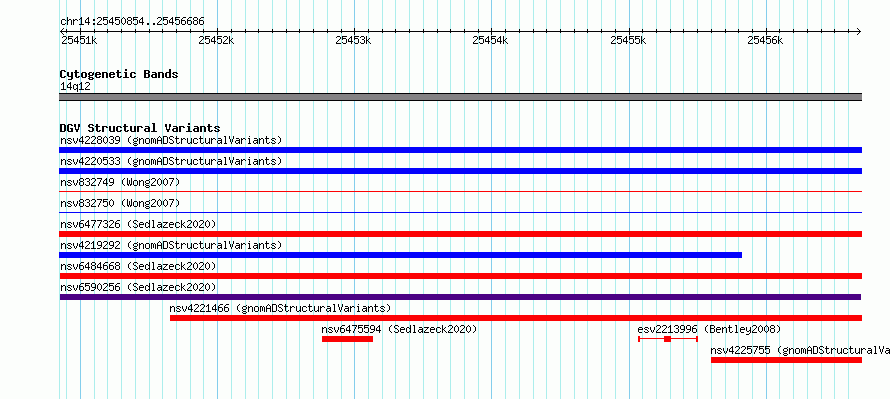Screen dimensions: 890x399
Task: Click the esv2213996 variant glyph
Action: click(668, 339)
